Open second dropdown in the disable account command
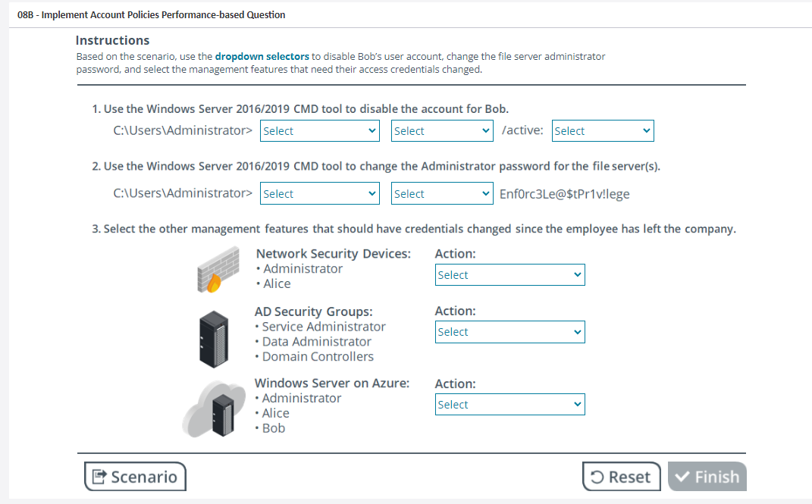Viewport: 812px width, 504px height. [x=443, y=131]
